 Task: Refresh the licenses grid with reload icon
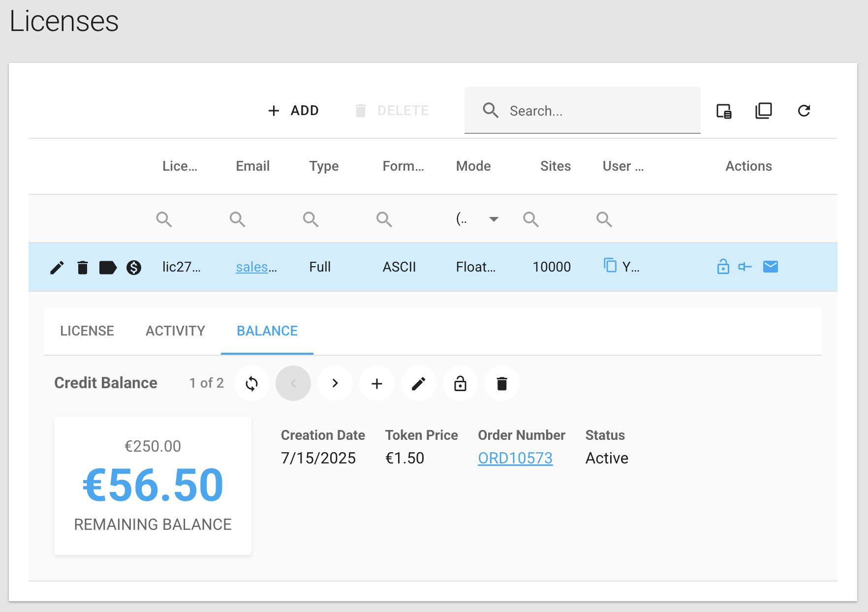[x=804, y=111]
